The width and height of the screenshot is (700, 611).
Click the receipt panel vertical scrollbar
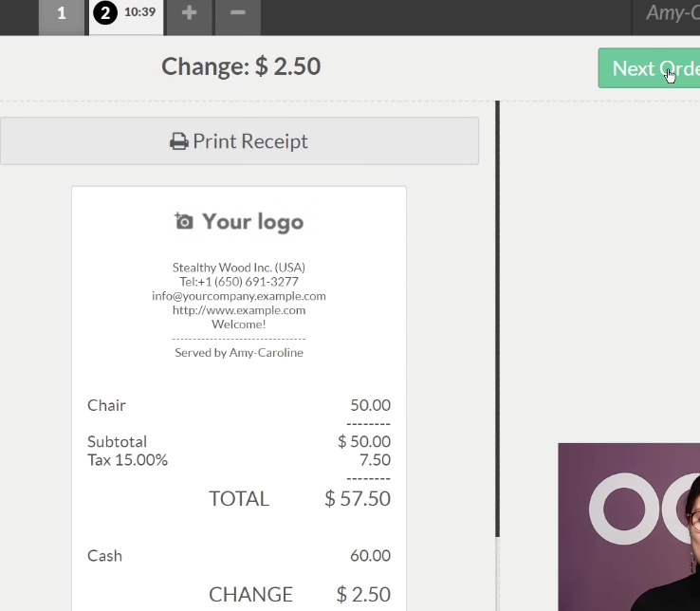pos(497,319)
